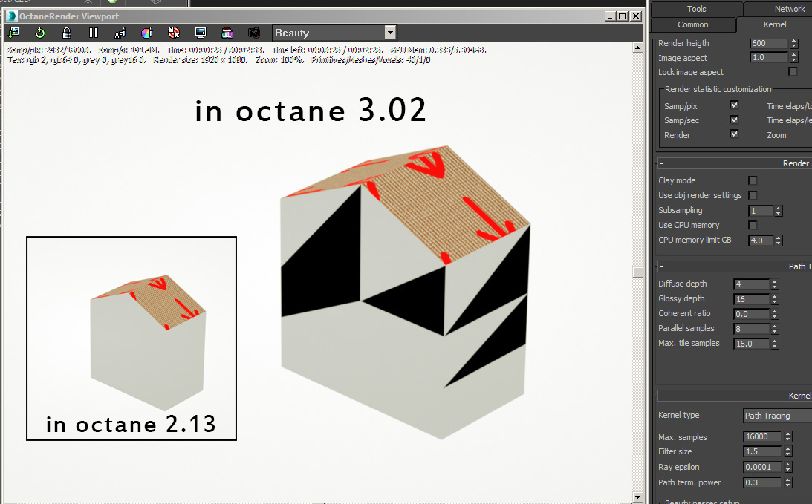Viewport: 812px width, 504px height.
Task: Click the Max. samples spinner arrows
Action: (x=787, y=436)
